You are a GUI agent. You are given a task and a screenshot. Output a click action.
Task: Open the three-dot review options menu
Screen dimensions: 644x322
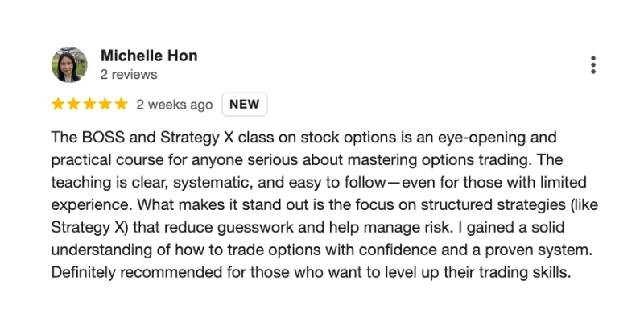[x=592, y=65]
